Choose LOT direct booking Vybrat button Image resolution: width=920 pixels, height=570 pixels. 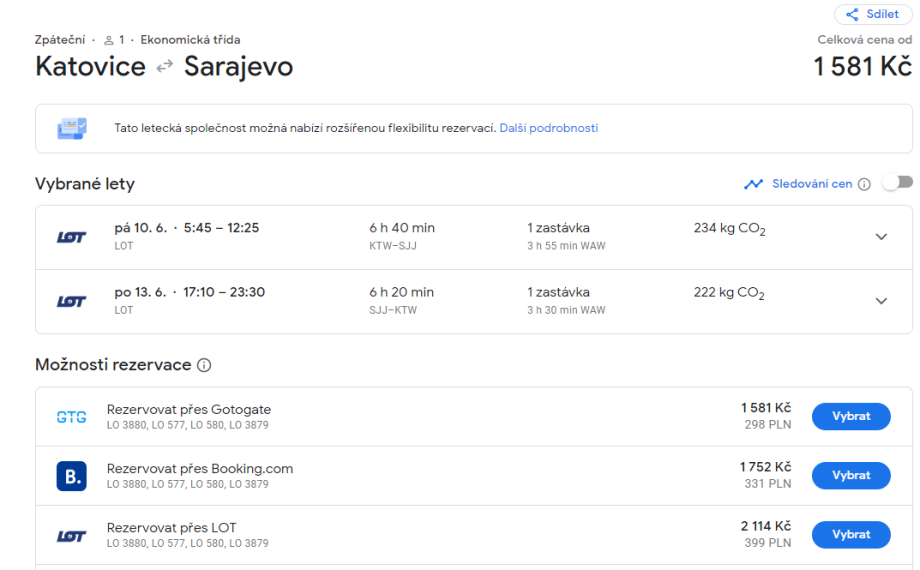850,535
